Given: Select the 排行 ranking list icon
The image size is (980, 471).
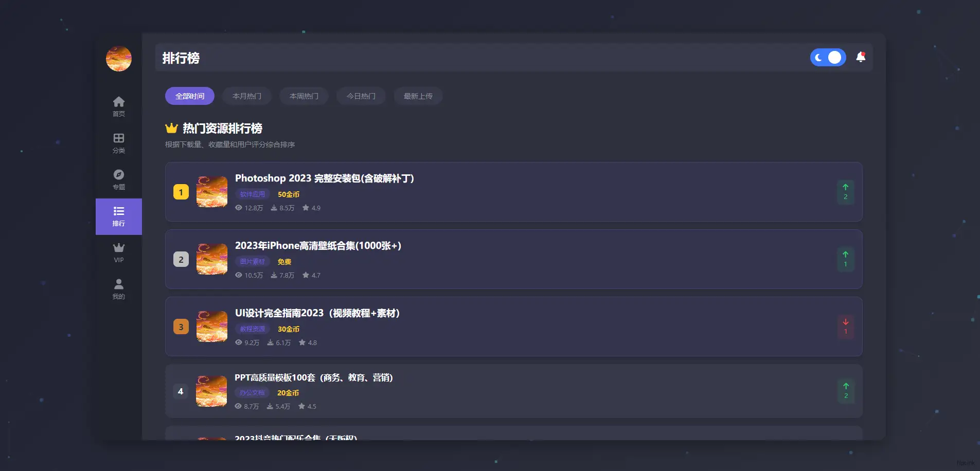Looking at the screenshot, I should click(x=118, y=211).
